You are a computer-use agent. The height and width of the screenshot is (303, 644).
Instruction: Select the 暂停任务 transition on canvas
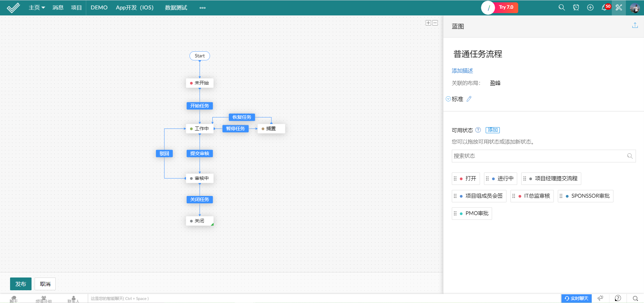tap(235, 129)
